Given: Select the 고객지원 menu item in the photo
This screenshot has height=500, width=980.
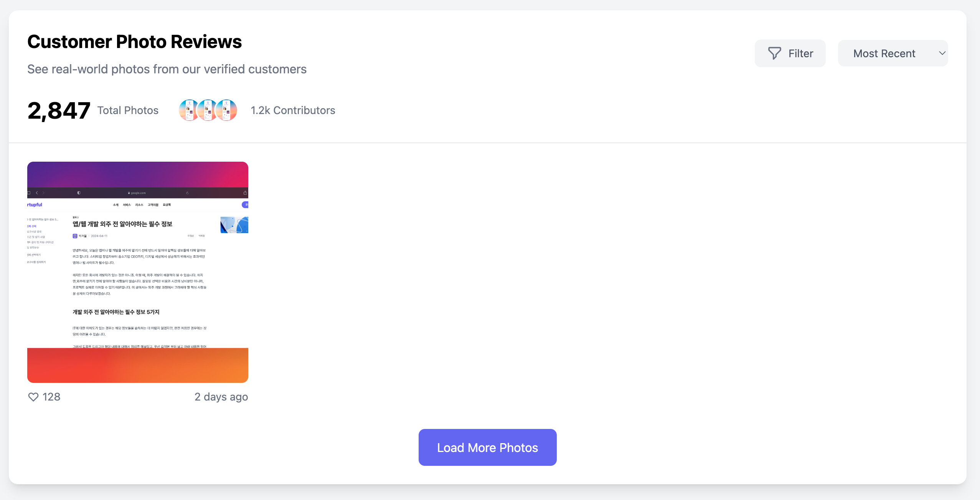Looking at the screenshot, I should tap(153, 205).
